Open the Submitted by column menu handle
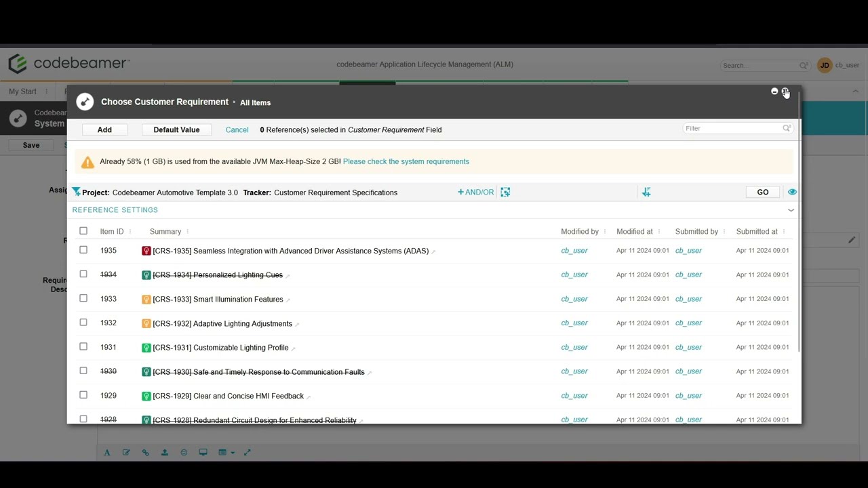 (x=724, y=232)
